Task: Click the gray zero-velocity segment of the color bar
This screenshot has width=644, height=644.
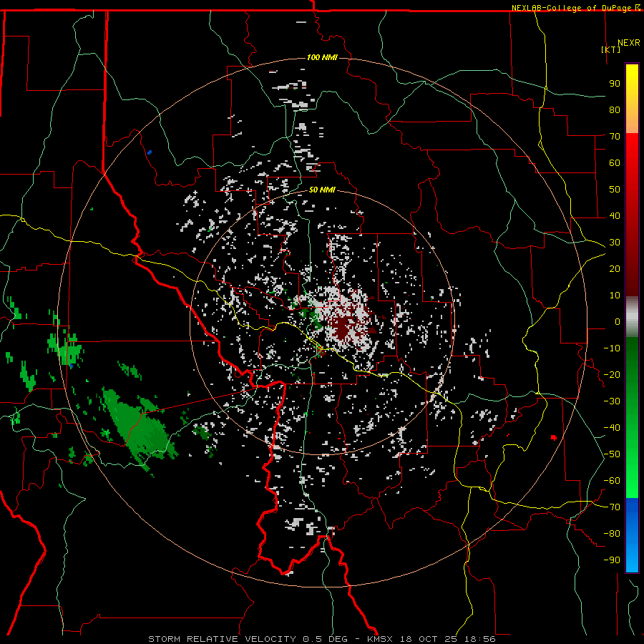Action: click(x=632, y=316)
